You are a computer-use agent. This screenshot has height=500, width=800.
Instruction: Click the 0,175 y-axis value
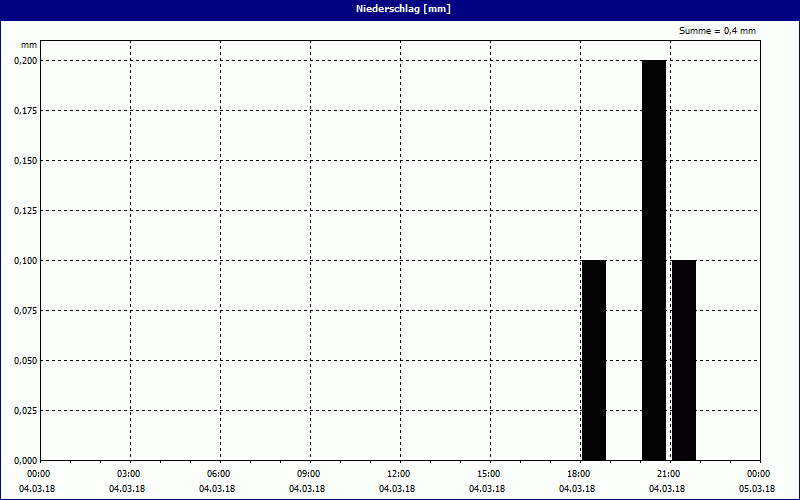[26, 111]
